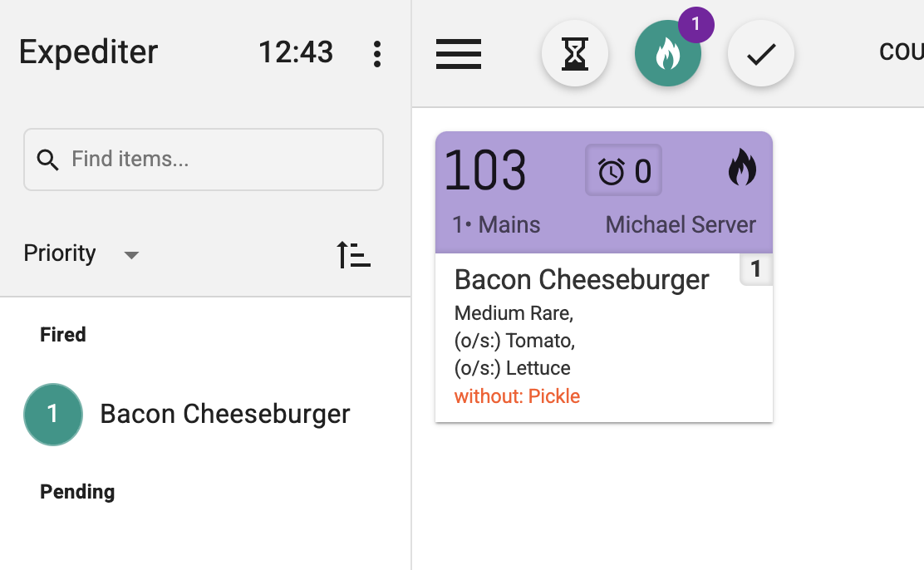Click the flame icon on ticket 103
Image resolution: width=924 pixels, height=570 pixels.
[742, 168]
